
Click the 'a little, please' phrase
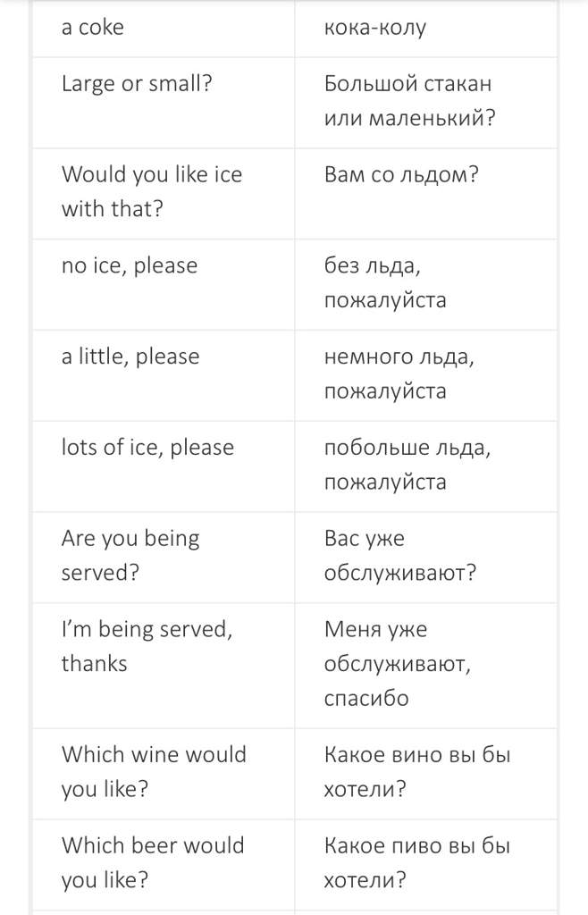click(x=130, y=357)
